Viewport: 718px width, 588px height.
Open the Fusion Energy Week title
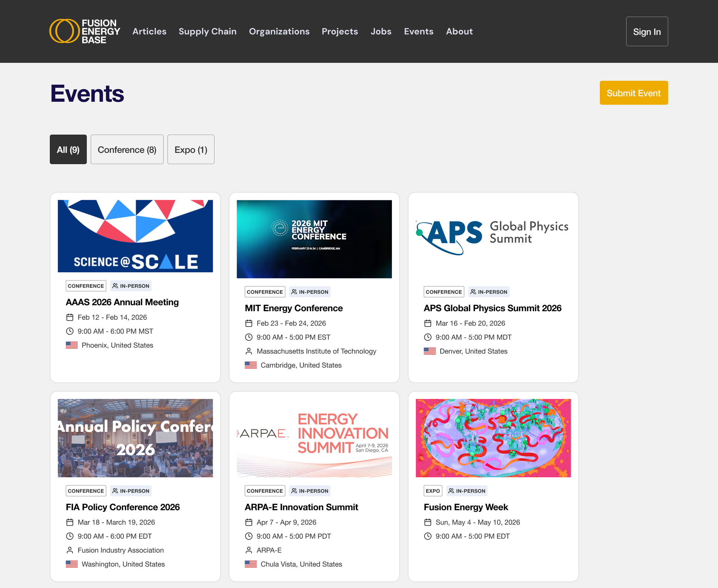point(466,507)
